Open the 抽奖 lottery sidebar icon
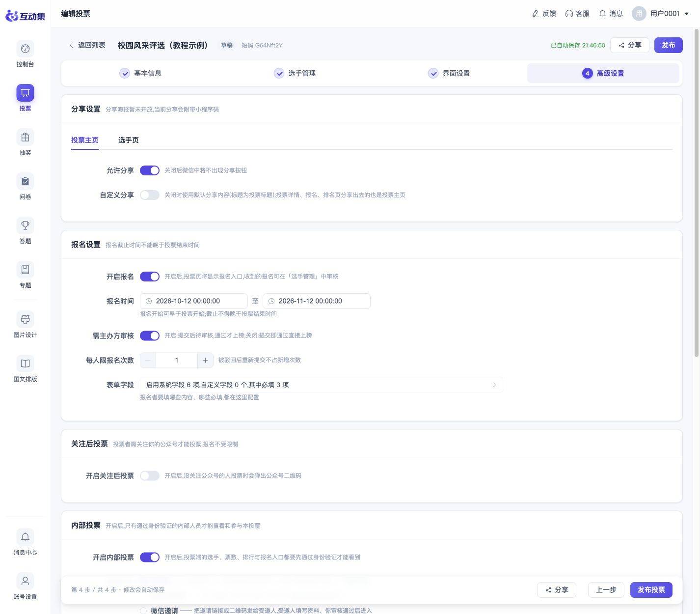 (x=25, y=137)
